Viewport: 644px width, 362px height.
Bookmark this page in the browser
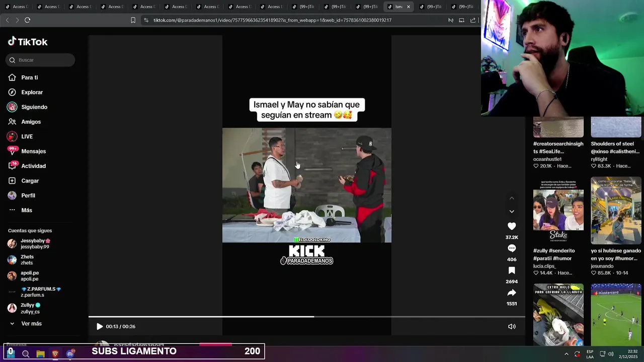[x=133, y=20]
